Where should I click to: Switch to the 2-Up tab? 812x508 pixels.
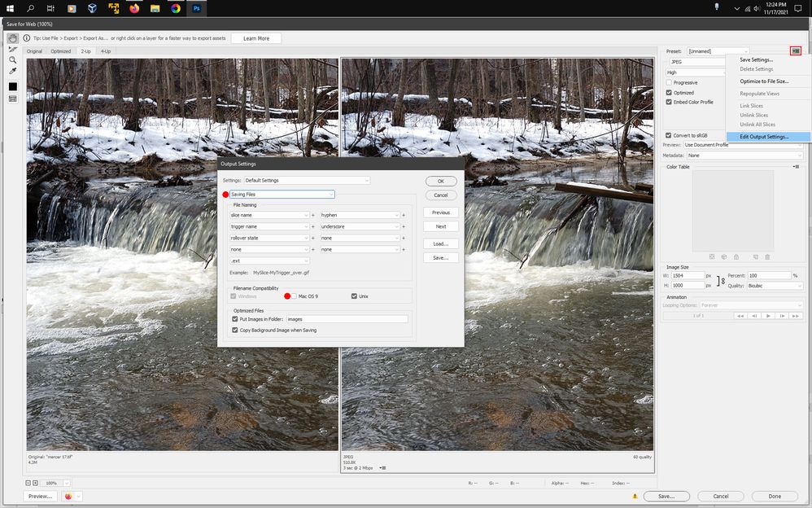coord(86,50)
